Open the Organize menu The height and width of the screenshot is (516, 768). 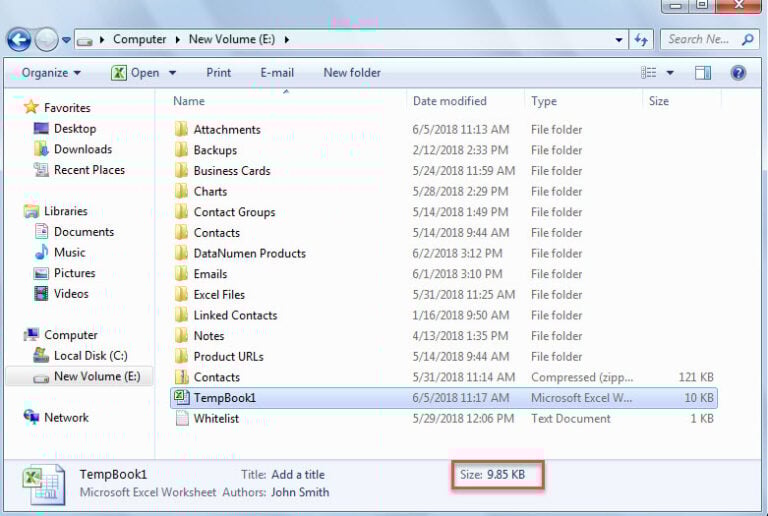(x=50, y=73)
